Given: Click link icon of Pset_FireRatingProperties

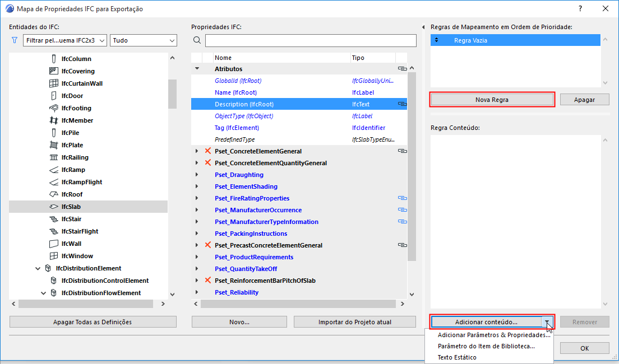Looking at the screenshot, I should [402, 198].
